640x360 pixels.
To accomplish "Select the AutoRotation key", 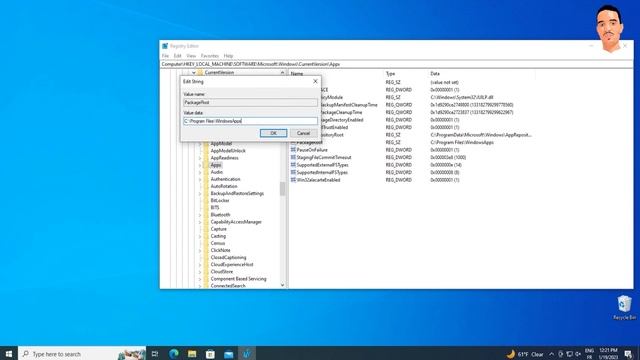I will [x=224, y=186].
